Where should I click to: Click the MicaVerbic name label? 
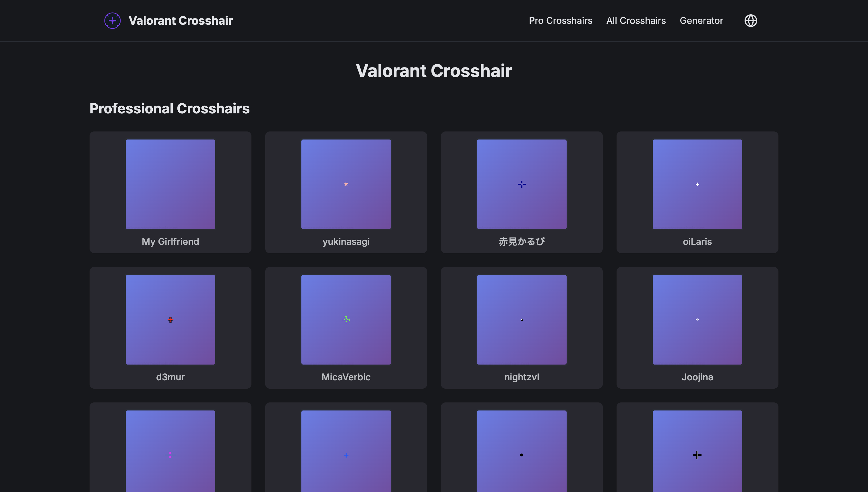coord(346,377)
